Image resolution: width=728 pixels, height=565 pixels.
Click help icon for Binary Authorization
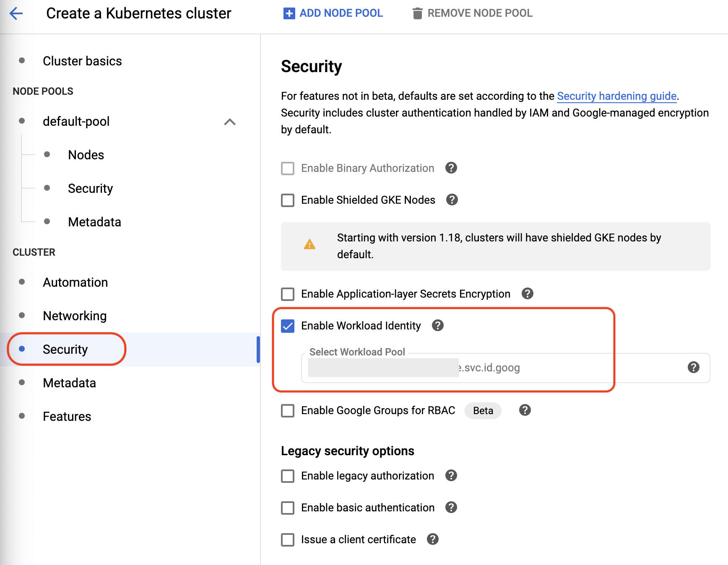point(451,168)
